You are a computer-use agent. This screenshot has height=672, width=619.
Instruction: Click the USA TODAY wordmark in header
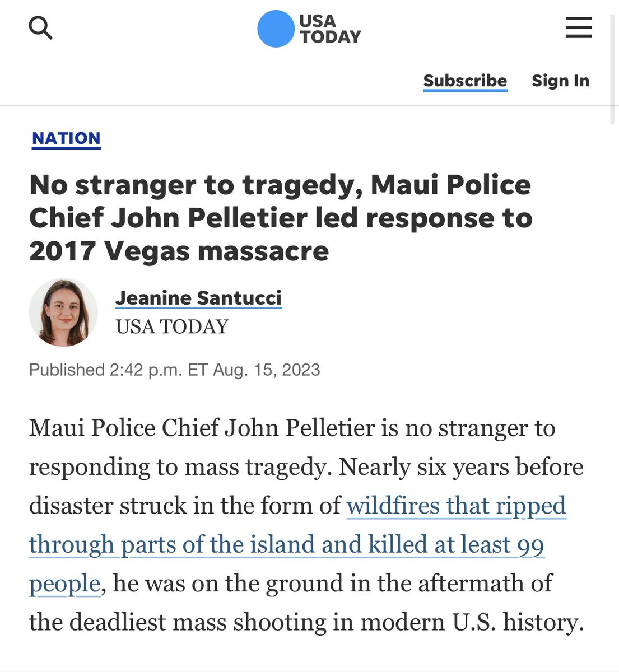pyautogui.click(x=330, y=29)
